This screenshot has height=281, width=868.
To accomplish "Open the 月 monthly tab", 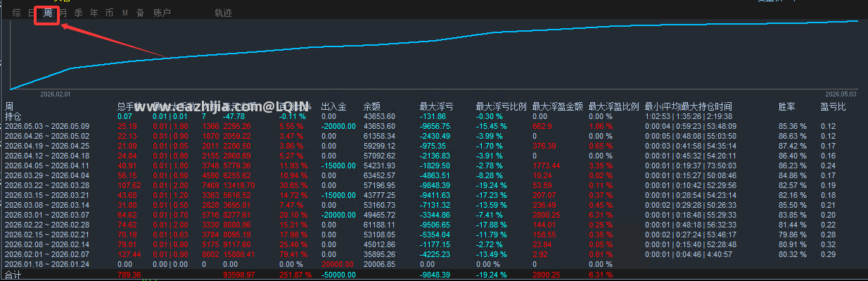I will point(63,13).
